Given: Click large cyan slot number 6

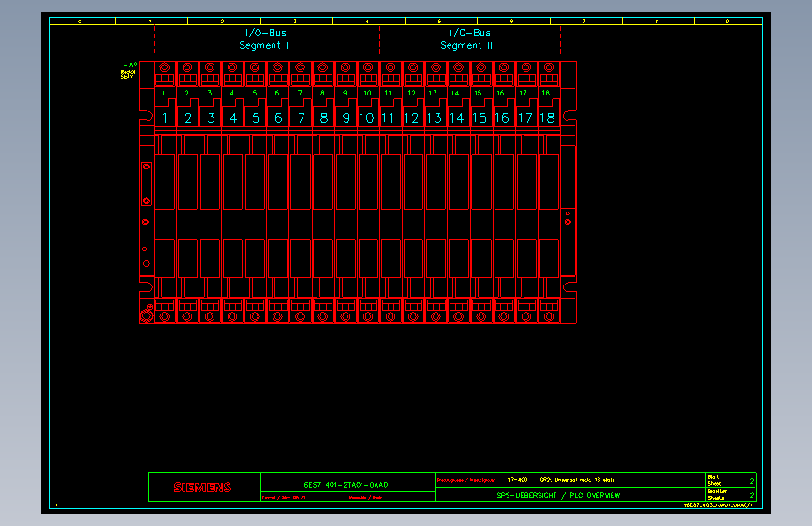Looking at the screenshot, I should coord(278,118).
